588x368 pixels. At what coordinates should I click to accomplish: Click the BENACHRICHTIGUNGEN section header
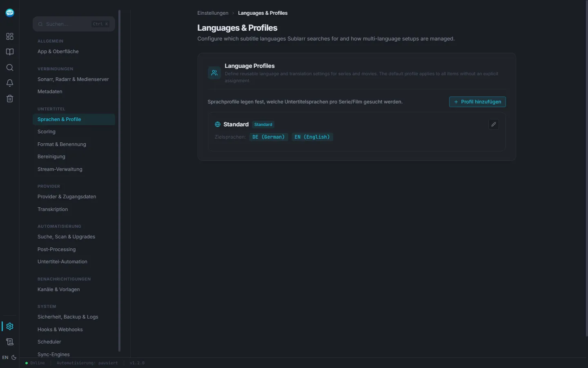pyautogui.click(x=64, y=279)
